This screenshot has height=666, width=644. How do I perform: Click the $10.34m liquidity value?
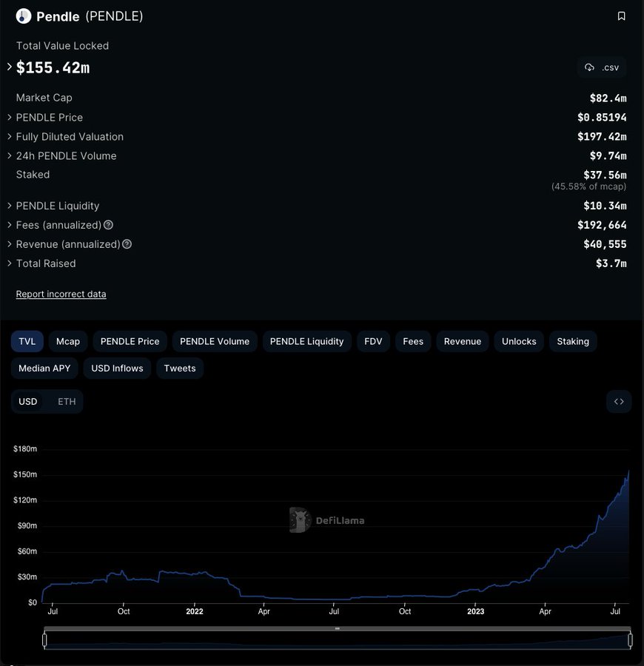(605, 206)
